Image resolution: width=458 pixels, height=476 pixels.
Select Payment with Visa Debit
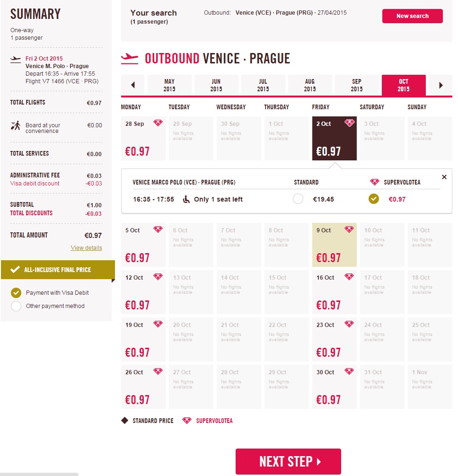(x=16, y=292)
